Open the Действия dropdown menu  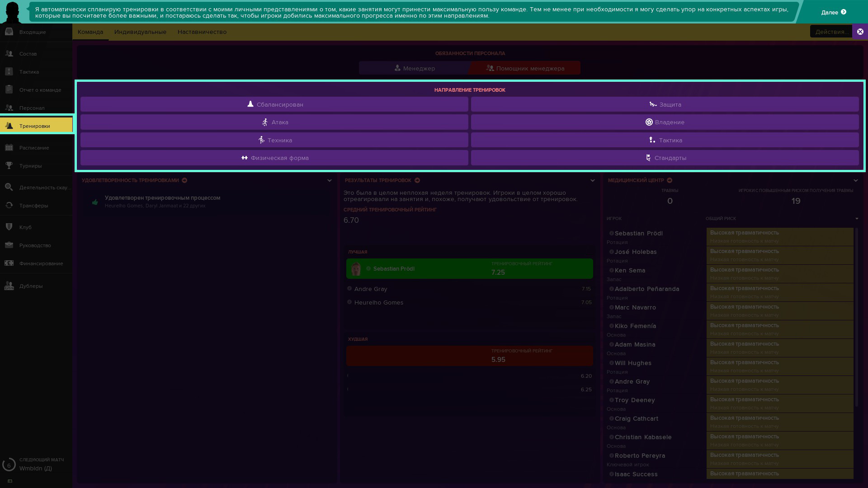pyautogui.click(x=831, y=32)
